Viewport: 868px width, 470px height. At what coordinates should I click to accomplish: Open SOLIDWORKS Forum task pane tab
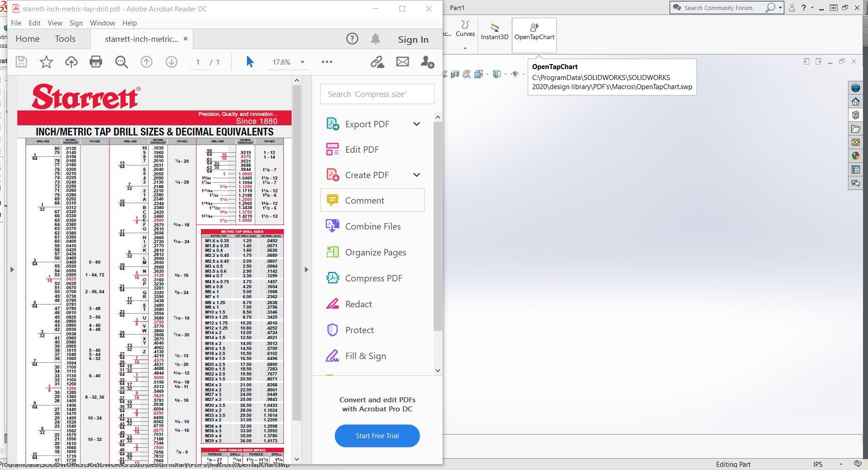tap(856, 183)
